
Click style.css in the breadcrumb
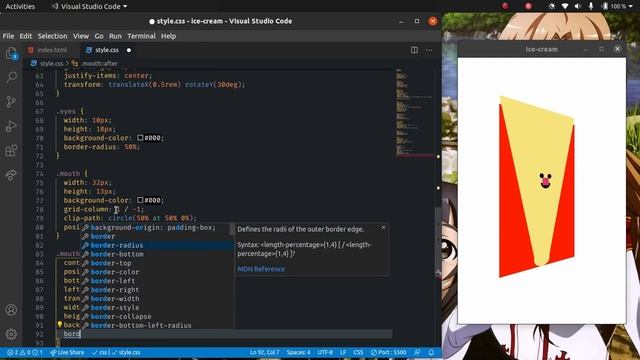pos(51,64)
